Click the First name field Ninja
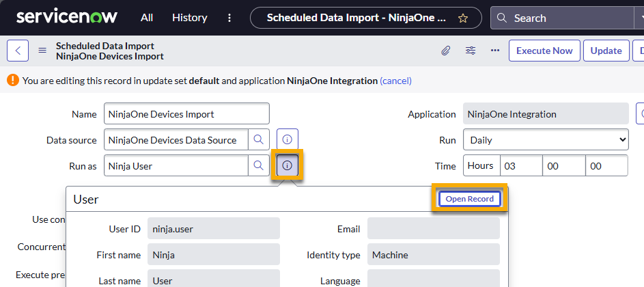This screenshot has width=644, height=287. pyautogui.click(x=214, y=254)
